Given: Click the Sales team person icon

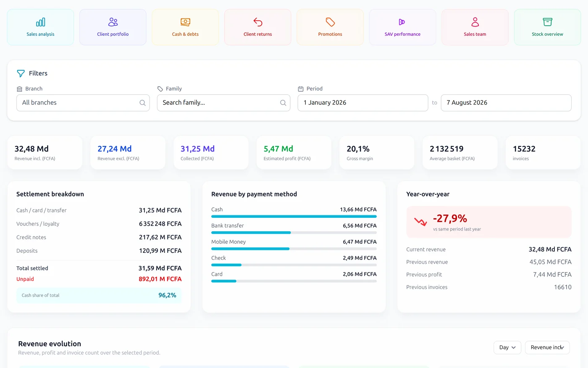Looking at the screenshot, I should click(475, 22).
